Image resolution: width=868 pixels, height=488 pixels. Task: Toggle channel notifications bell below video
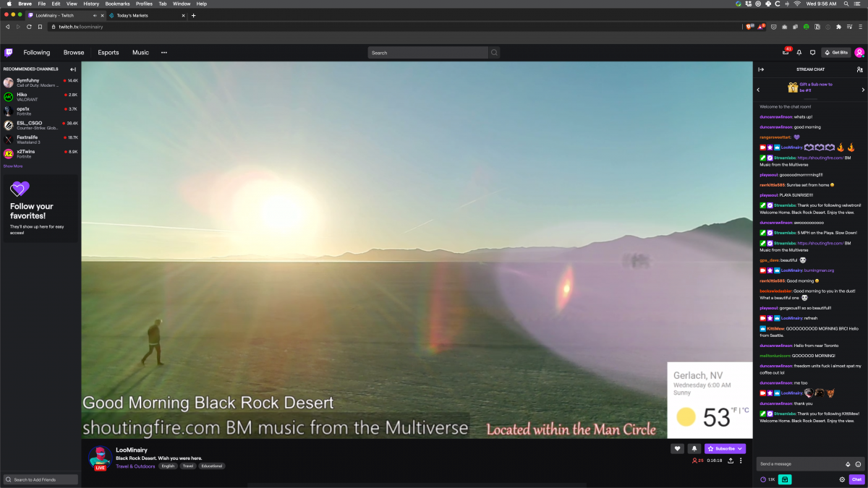click(694, 448)
